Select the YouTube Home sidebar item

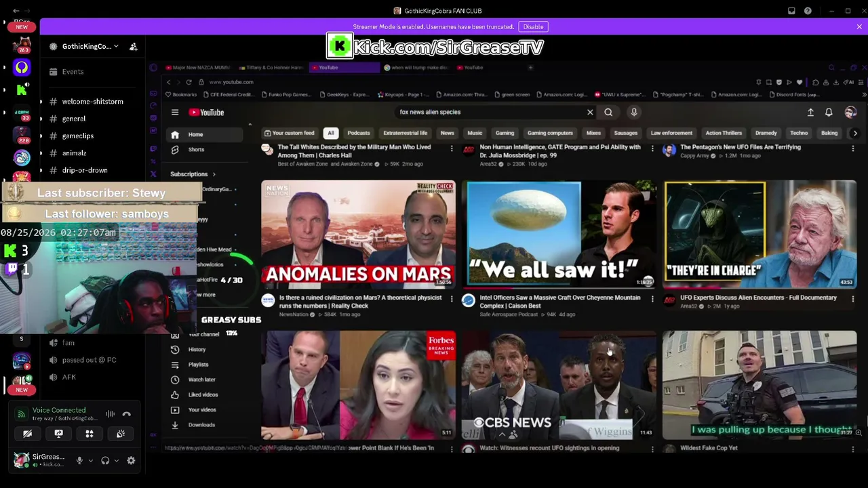tap(205, 134)
